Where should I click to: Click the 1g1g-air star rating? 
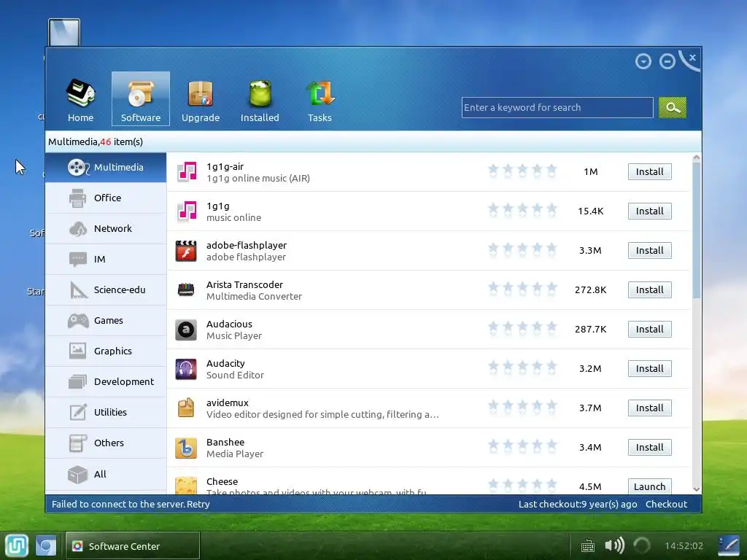[x=522, y=171]
